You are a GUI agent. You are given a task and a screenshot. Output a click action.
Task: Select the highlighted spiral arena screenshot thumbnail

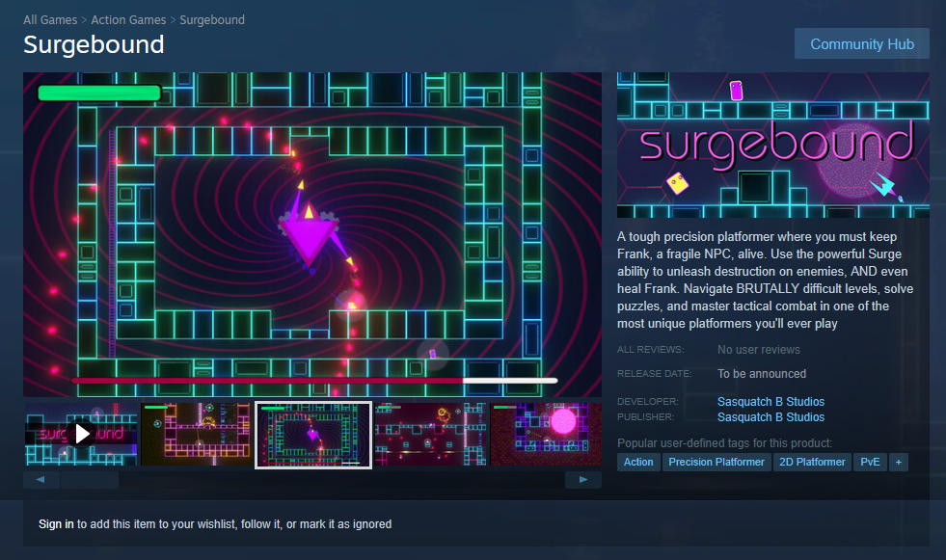[x=313, y=435]
